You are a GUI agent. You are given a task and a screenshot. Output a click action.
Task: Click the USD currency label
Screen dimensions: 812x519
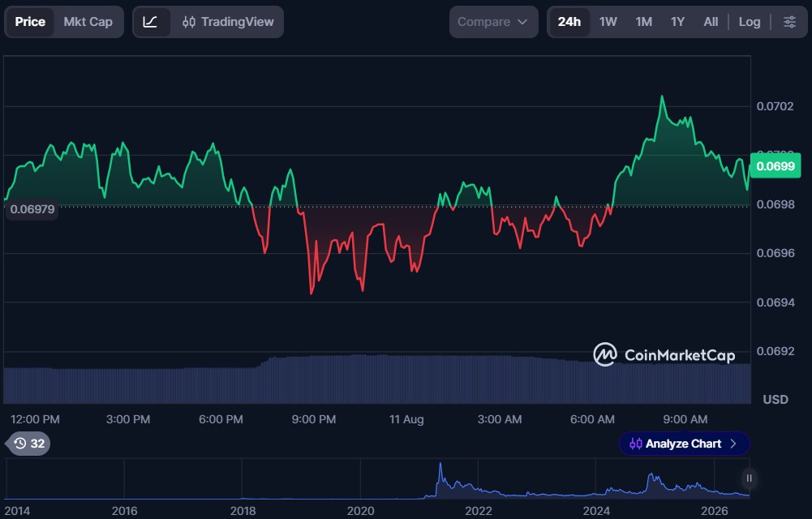click(x=775, y=400)
